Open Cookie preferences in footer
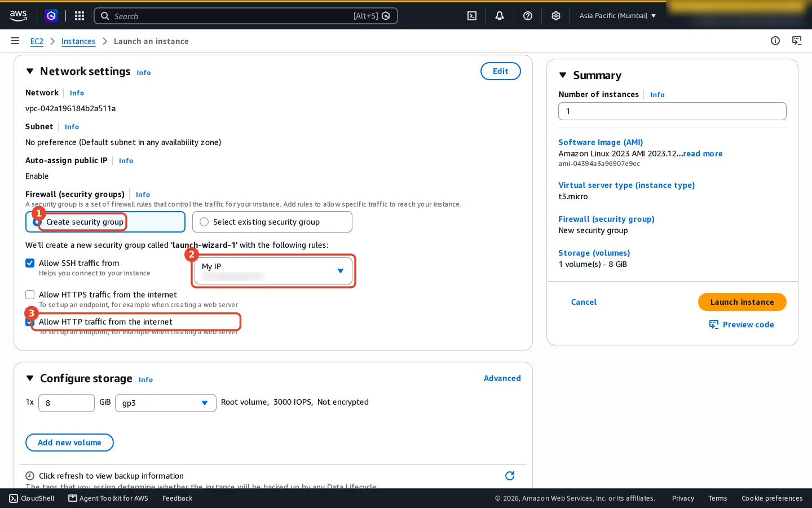Screen dimensions: 812x508 772,498
